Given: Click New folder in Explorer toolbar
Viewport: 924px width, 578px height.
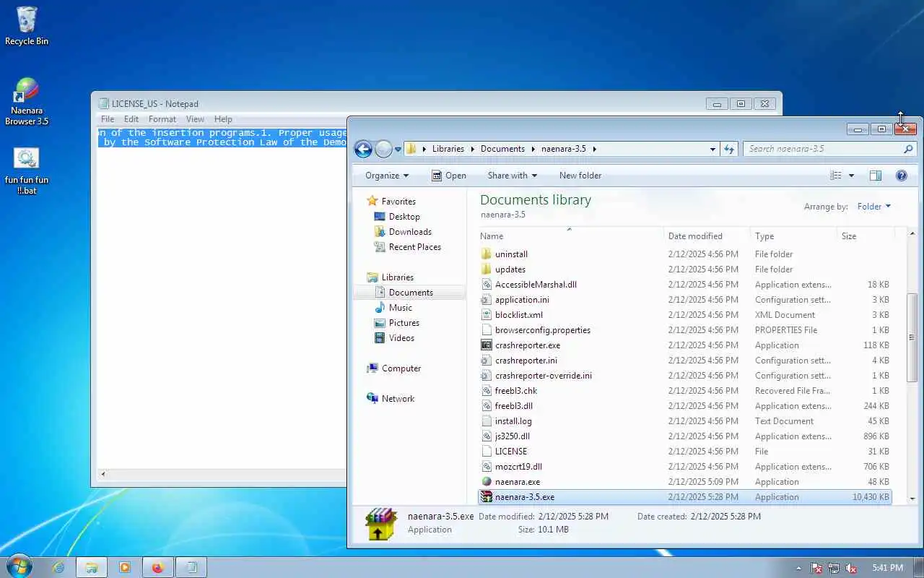Looking at the screenshot, I should point(580,176).
